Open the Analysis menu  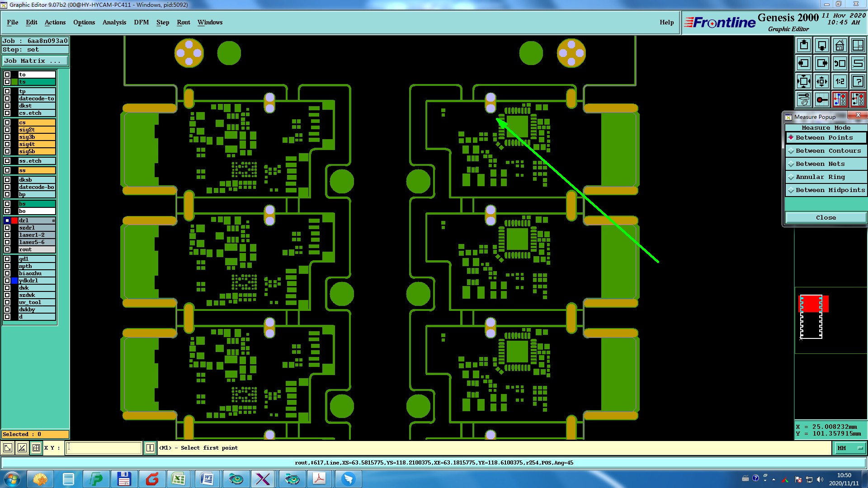pos(114,22)
